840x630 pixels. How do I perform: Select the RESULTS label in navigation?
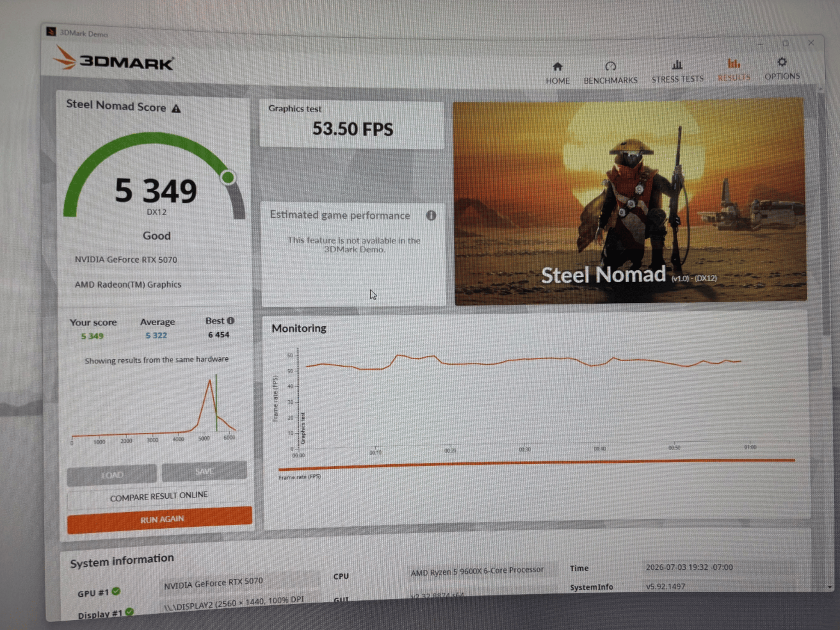734,78
